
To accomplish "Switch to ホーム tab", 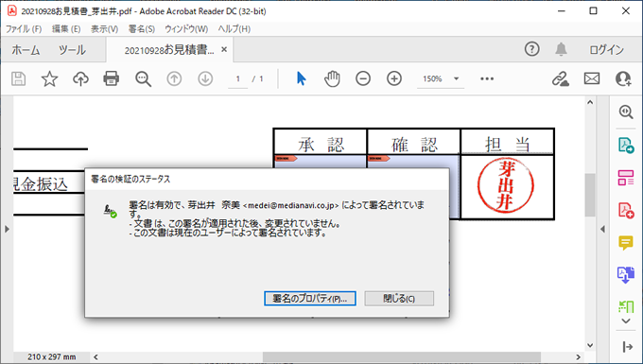I will point(26,50).
